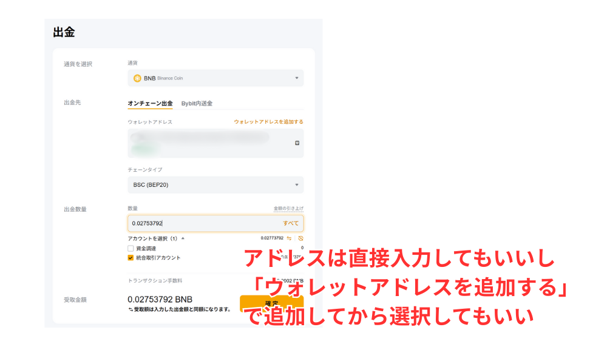The height and width of the screenshot is (364, 607).
Task: Click the 数量 amount input field
Action: point(200,223)
